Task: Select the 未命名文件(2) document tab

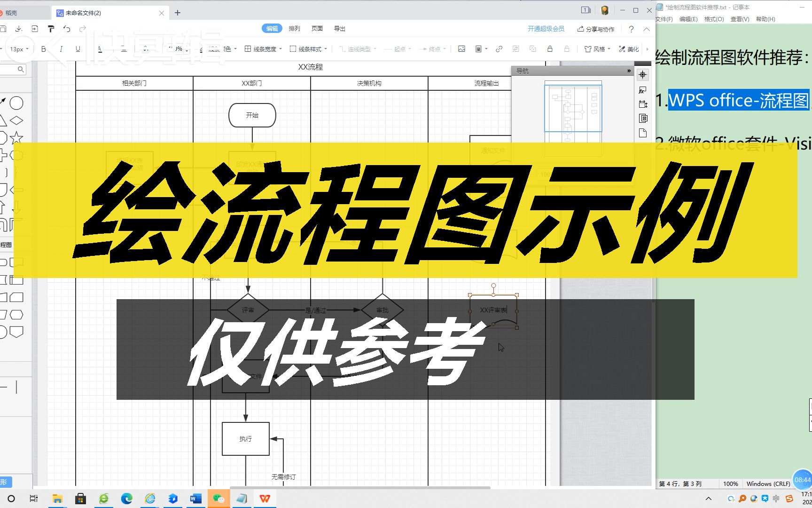Action: pos(111,13)
